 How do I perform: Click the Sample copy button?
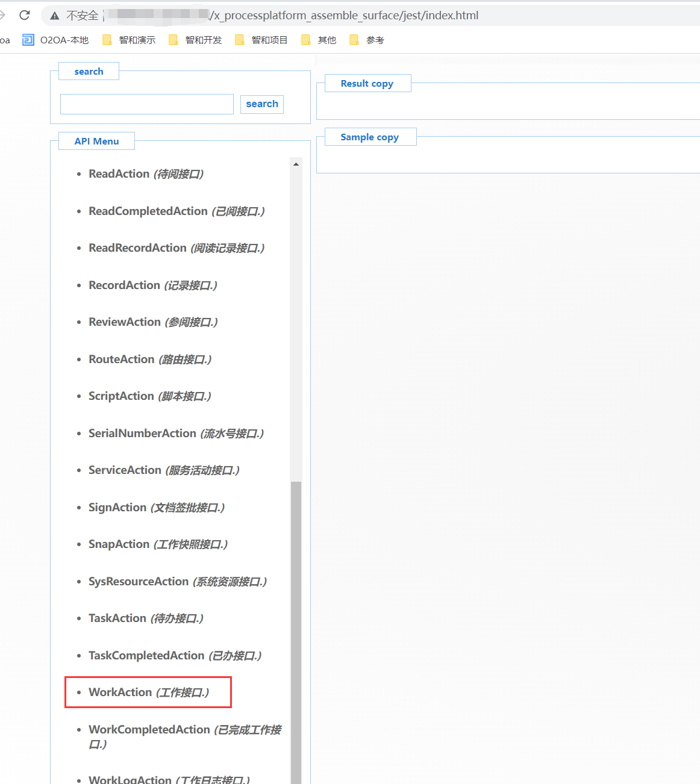click(370, 137)
